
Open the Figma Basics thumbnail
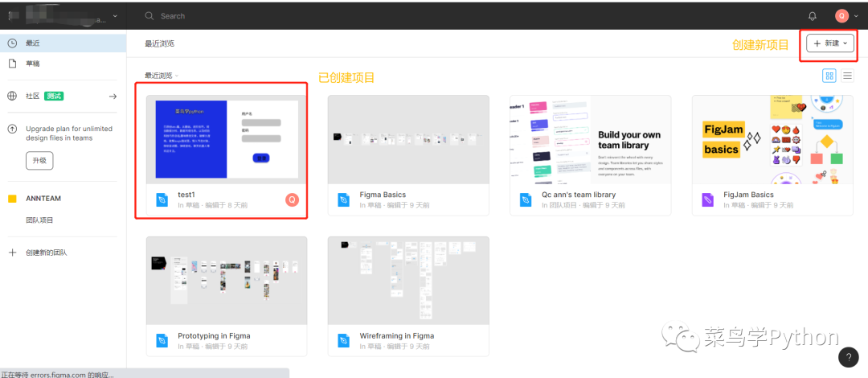[x=408, y=140]
